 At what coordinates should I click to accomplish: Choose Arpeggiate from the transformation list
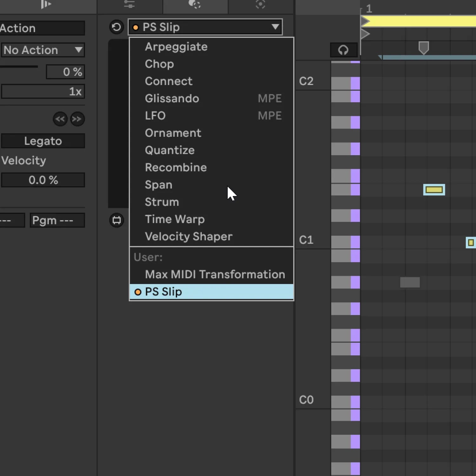point(176,47)
